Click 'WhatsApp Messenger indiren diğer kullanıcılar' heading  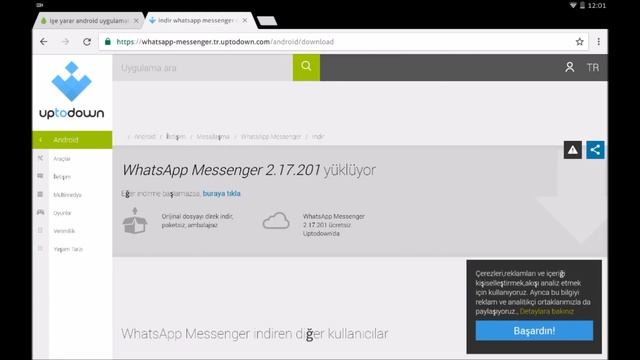[x=255, y=334]
